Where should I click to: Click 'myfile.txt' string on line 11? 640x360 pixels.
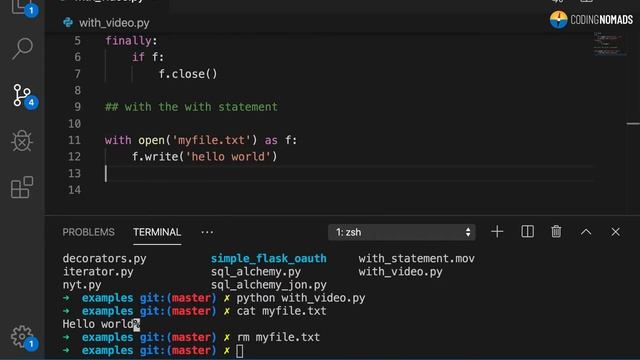coord(211,140)
